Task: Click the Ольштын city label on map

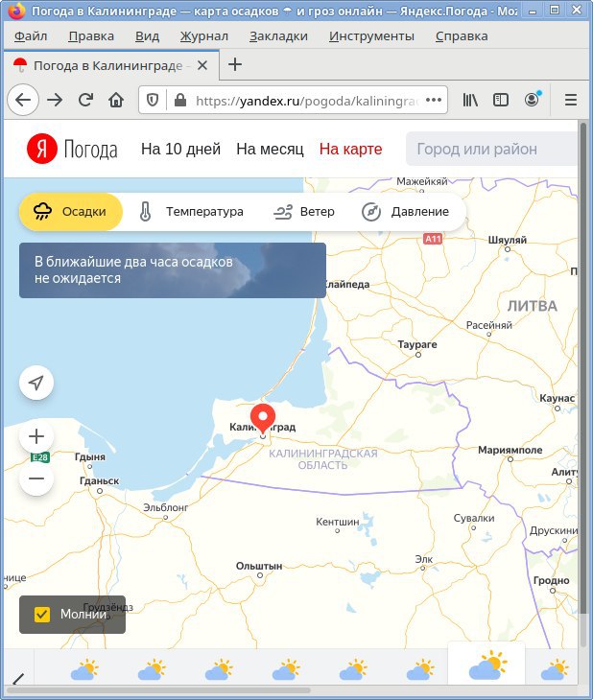Action: pos(259,566)
